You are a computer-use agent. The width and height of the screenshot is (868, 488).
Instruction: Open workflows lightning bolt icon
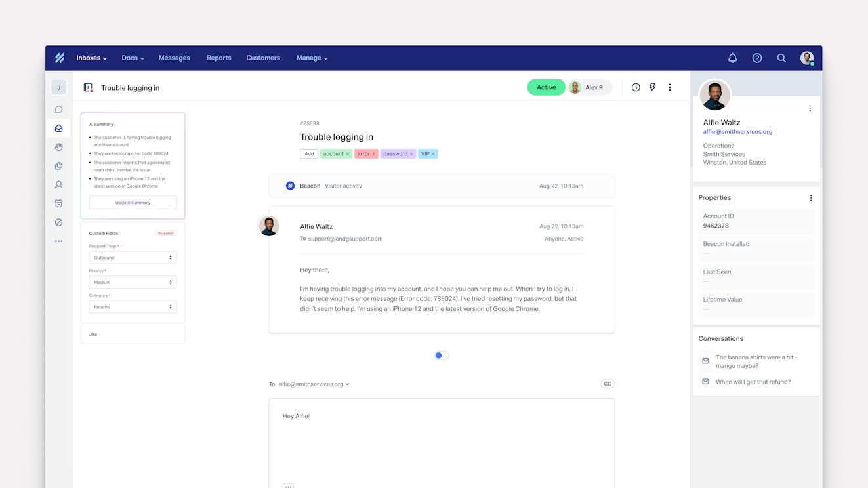pos(652,87)
